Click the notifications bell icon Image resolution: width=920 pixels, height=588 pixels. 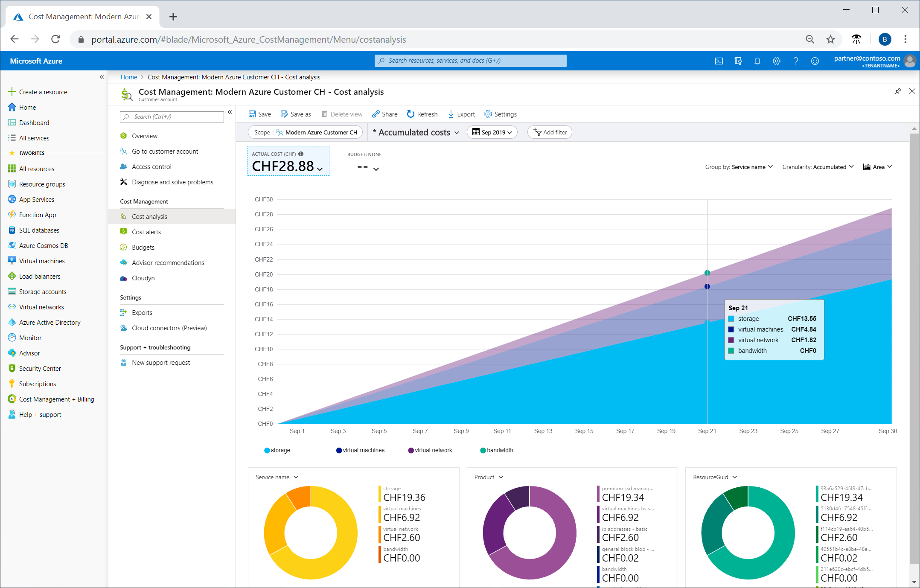tap(757, 61)
